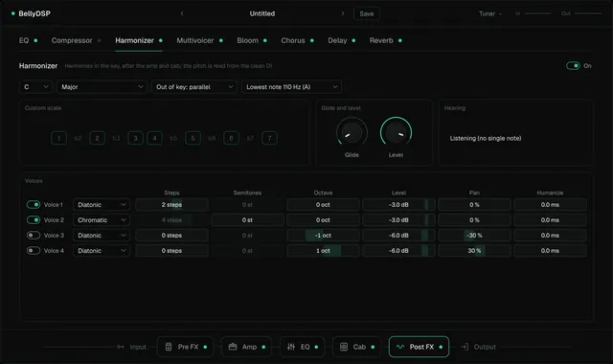Click Voice 2 Semitones field showing 0 st
The height and width of the screenshot is (364, 613).
pyautogui.click(x=247, y=219)
